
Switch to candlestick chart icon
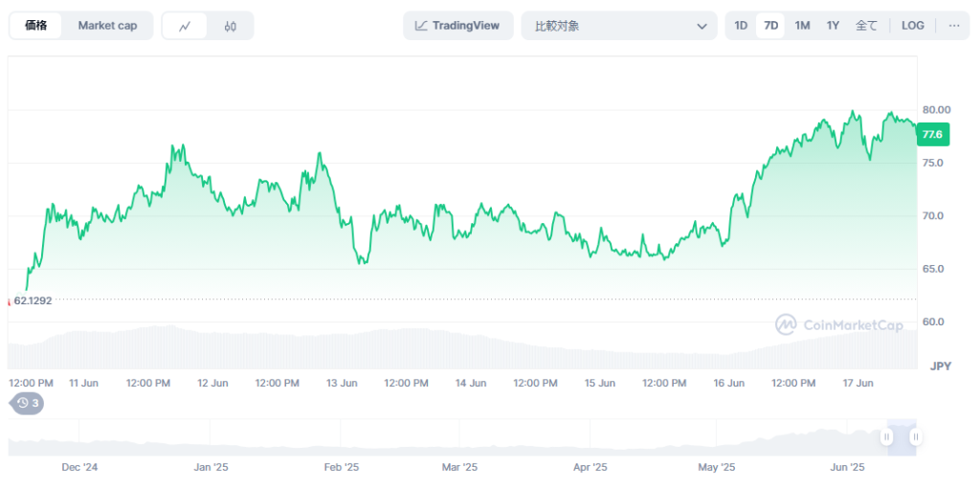coord(231,26)
